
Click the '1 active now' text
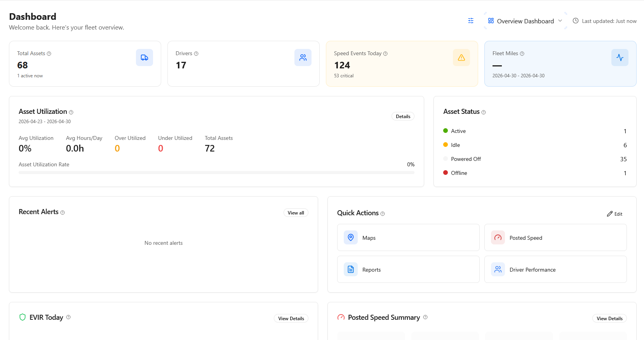[x=30, y=76]
